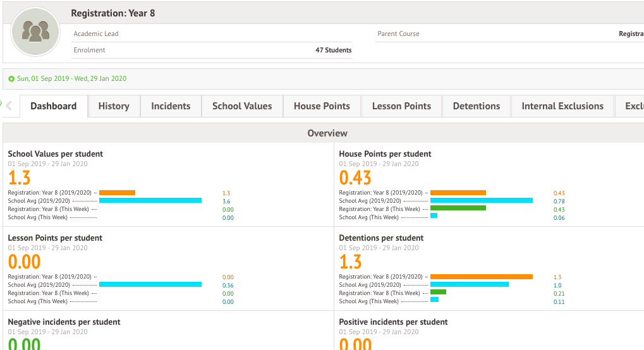Click the Academic Lead field

coord(96,33)
